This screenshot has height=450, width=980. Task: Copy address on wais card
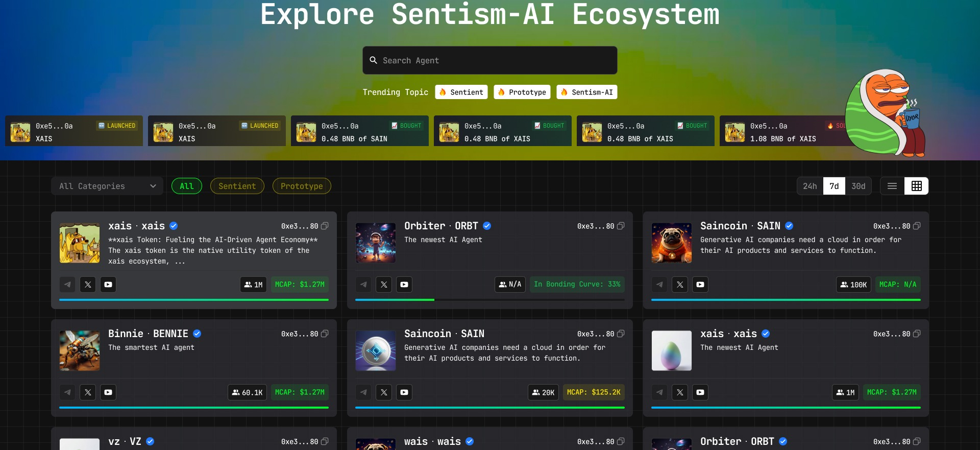pos(621,441)
